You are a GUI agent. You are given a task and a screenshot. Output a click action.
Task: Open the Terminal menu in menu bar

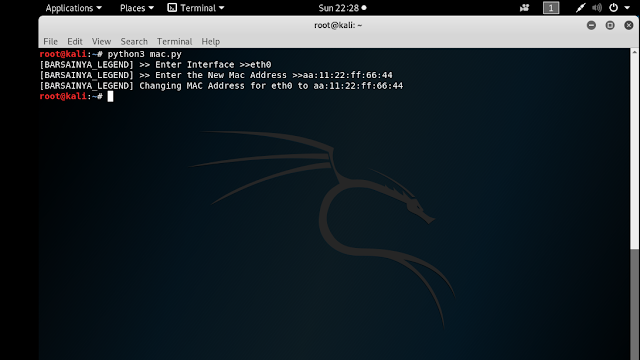174,41
